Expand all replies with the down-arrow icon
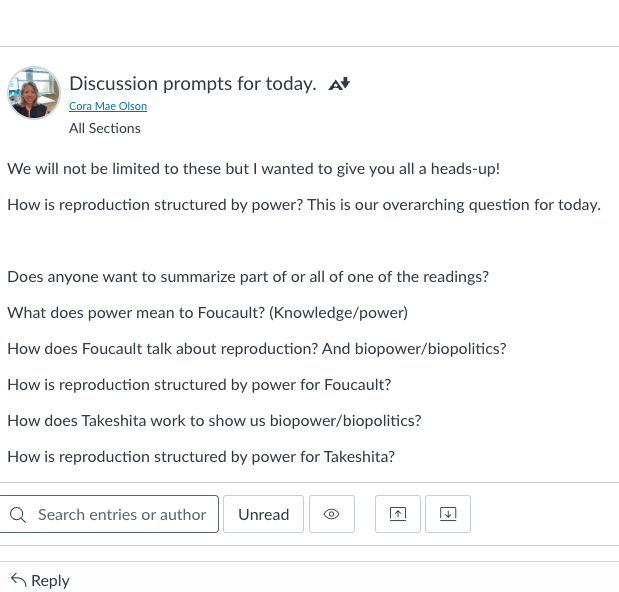 [448, 514]
